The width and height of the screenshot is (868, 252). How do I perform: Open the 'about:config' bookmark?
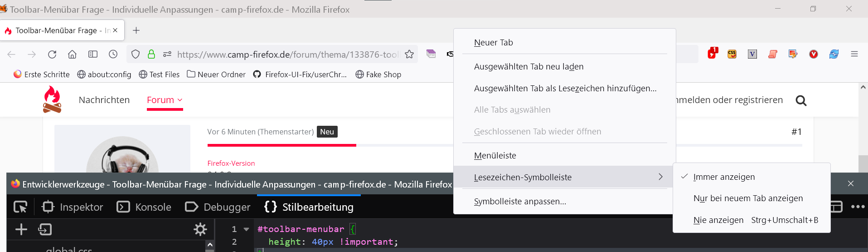tap(104, 74)
